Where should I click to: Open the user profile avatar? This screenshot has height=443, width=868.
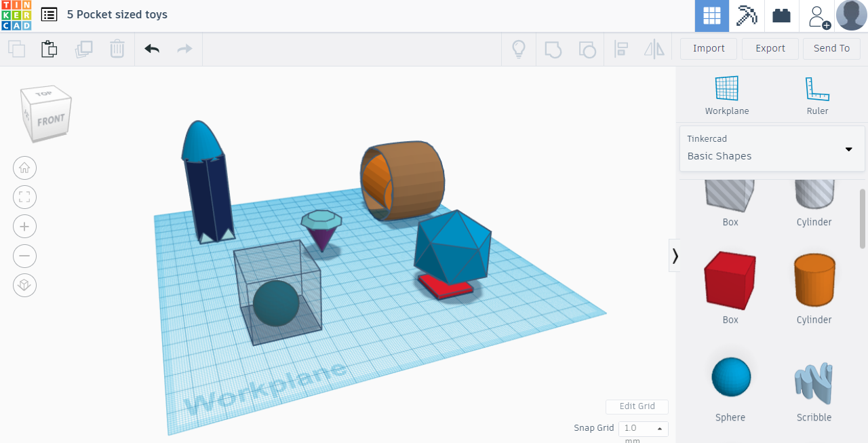(852, 16)
